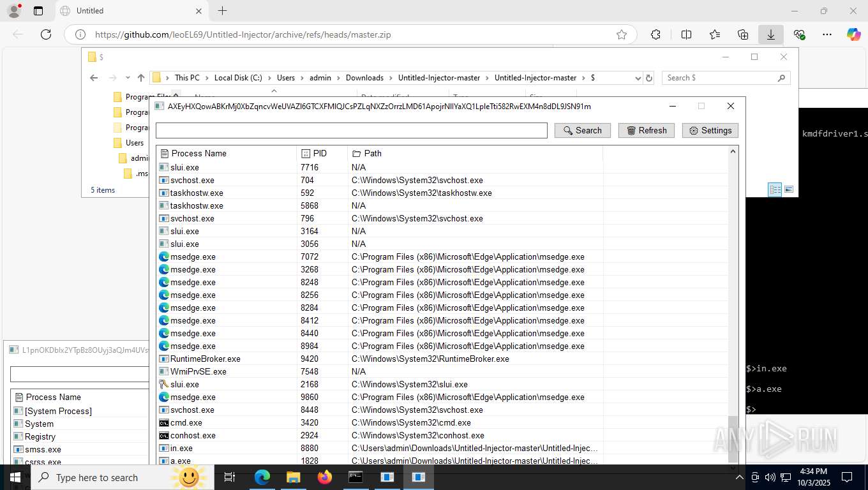Close the Untitled browser tab
The width and height of the screenshot is (868, 490).
coord(198,11)
